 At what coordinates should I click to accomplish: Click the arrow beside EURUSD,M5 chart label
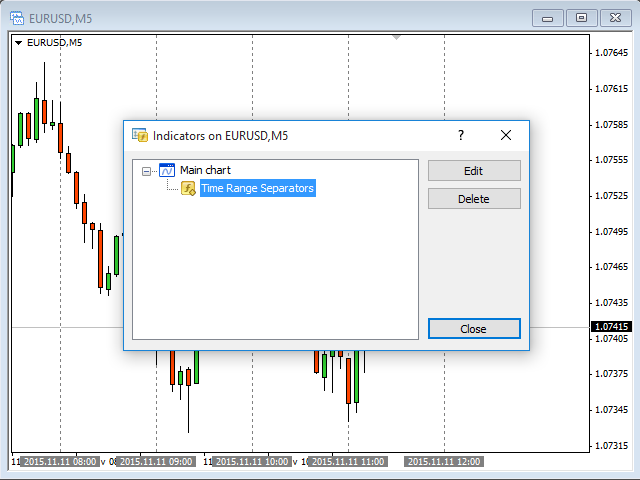18,42
